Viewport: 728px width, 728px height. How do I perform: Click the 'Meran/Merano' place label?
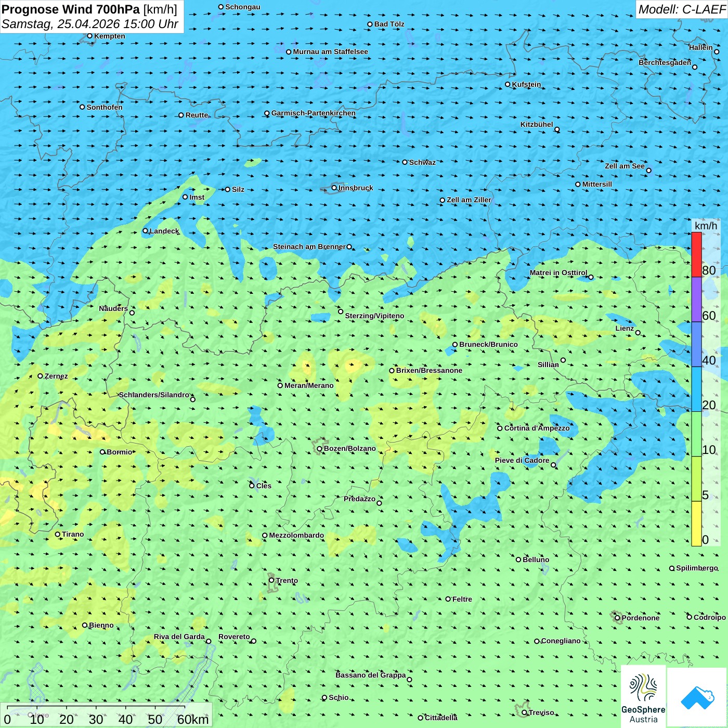tap(309, 385)
